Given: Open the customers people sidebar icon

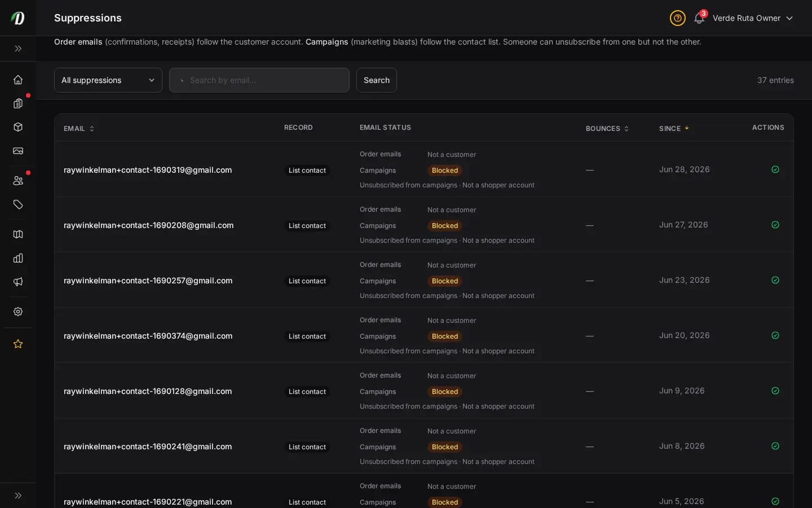Looking at the screenshot, I should (18, 181).
